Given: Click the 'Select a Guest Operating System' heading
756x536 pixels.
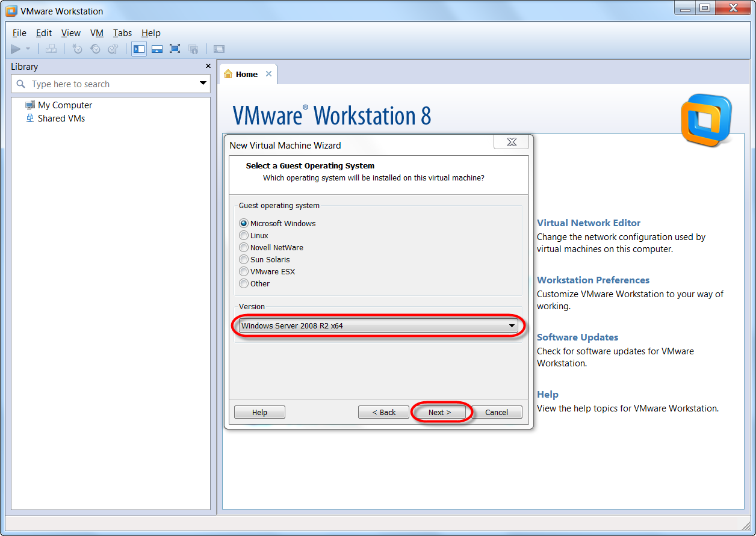Looking at the screenshot, I should (x=310, y=165).
